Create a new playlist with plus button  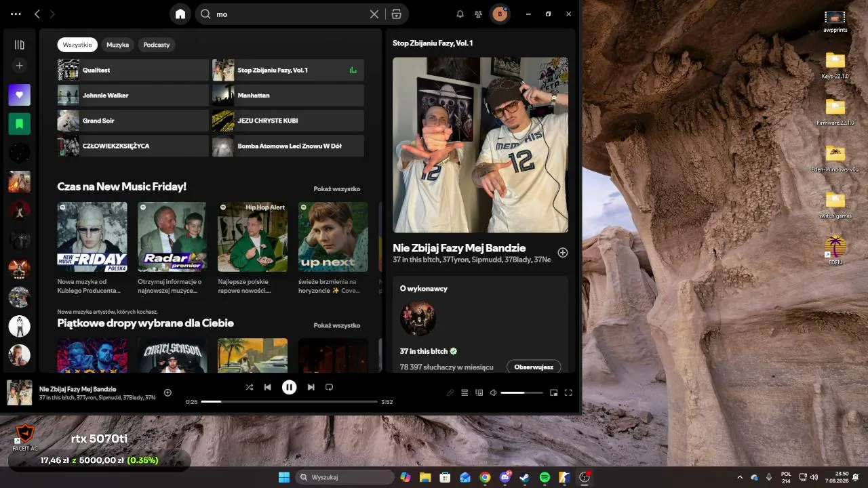19,66
